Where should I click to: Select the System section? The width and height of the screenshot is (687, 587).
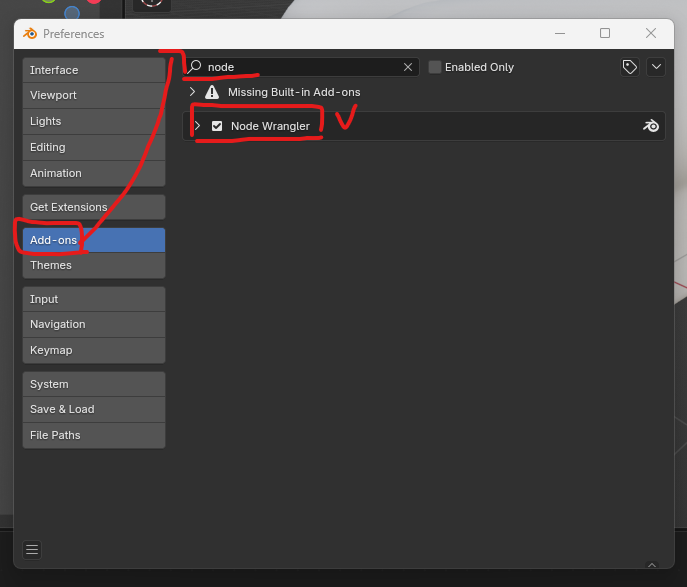(x=94, y=384)
